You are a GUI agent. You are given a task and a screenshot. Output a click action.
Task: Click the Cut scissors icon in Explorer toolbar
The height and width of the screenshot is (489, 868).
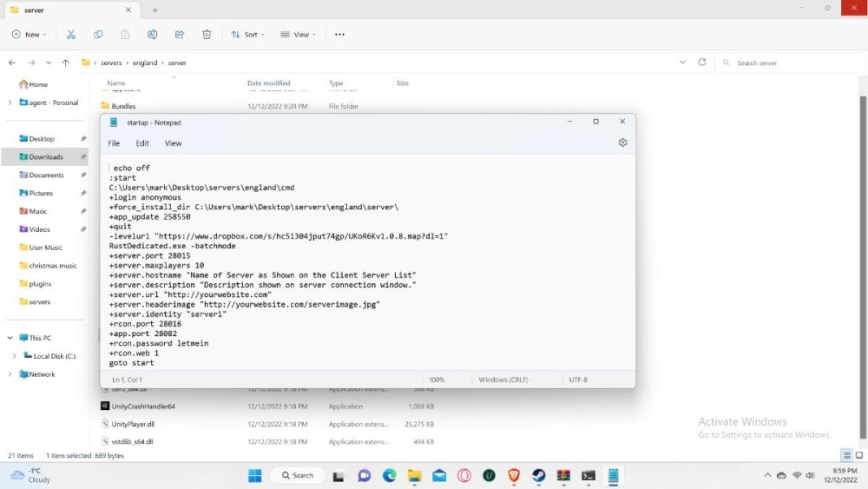71,35
